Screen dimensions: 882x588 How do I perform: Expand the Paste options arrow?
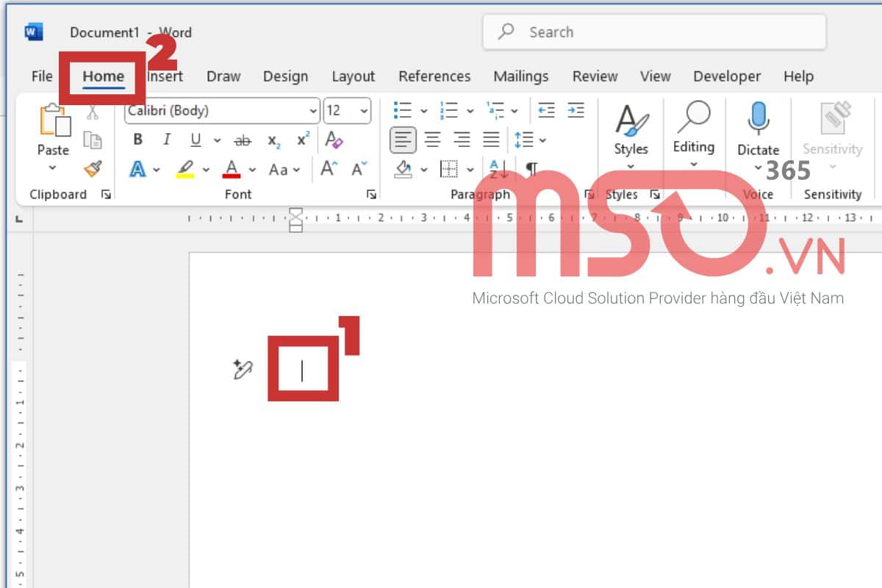[x=53, y=168]
